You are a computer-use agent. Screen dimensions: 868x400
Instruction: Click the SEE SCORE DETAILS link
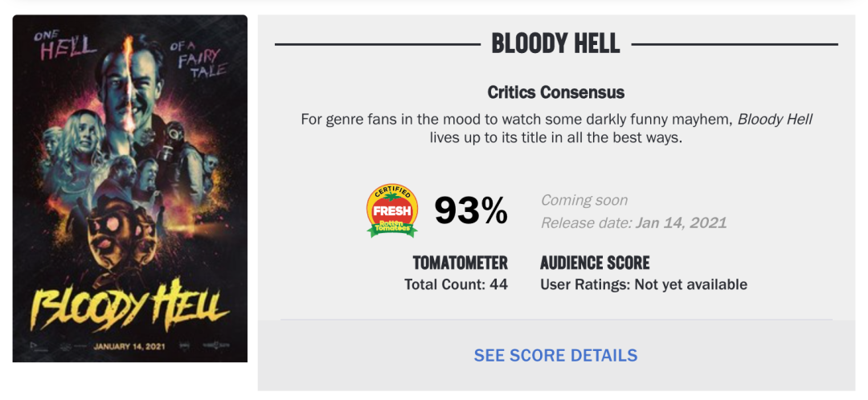[555, 355]
